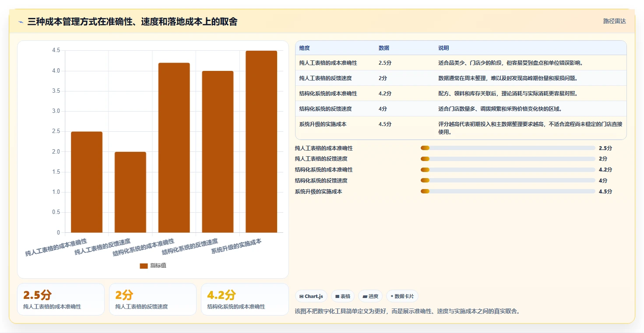Viewport: 644px width, 333px height.
Task: Click the 3.0 tick on the y-axis
Action: (56, 111)
